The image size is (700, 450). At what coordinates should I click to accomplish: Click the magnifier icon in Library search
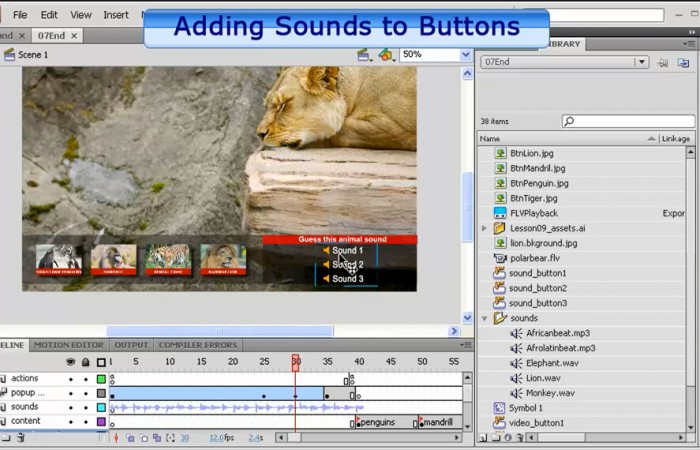point(569,121)
